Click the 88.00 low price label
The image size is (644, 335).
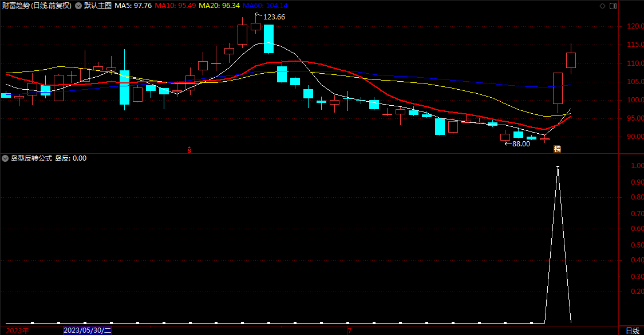tap(521, 144)
